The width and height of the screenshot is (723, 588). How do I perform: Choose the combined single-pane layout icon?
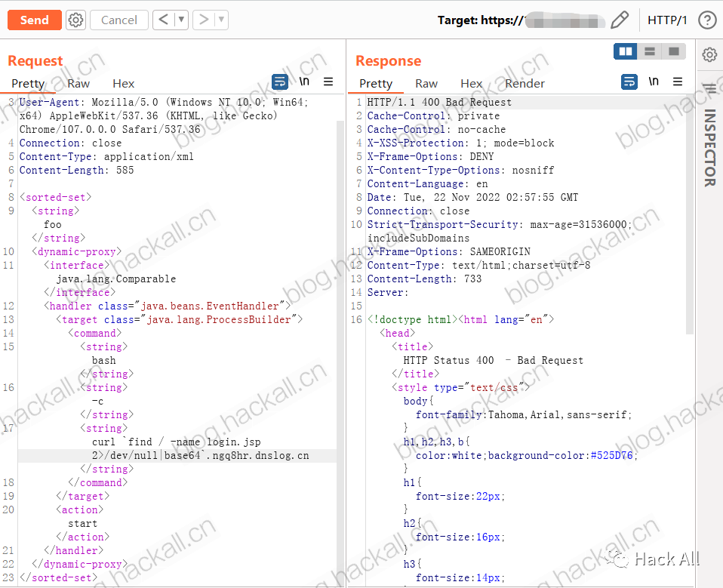674,51
